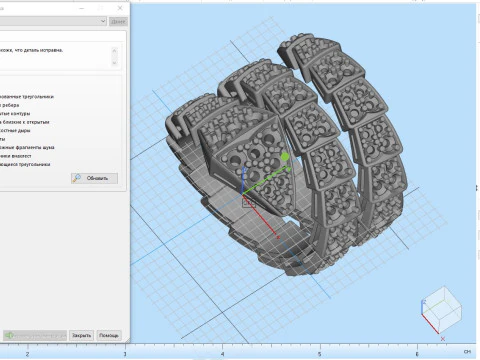The image size is (480, 360).
Task: Click the red X-axis arrow tip of the gizmo
Action: pos(277,237)
